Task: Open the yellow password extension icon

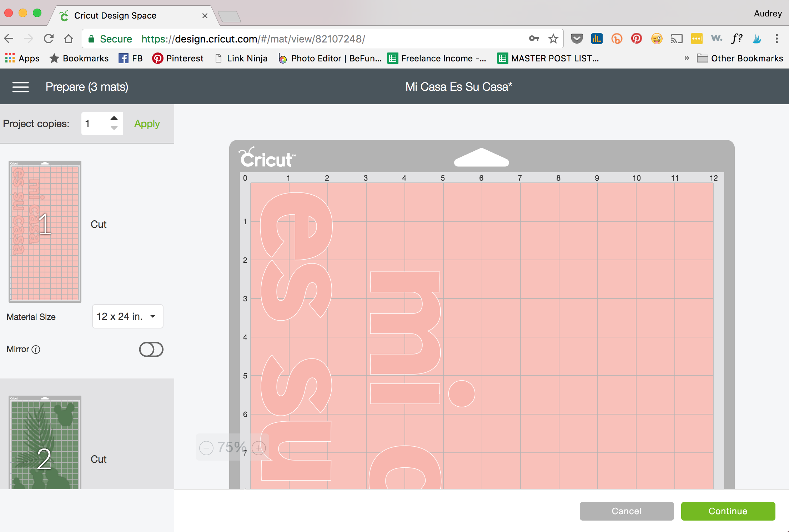Action: [x=697, y=39]
